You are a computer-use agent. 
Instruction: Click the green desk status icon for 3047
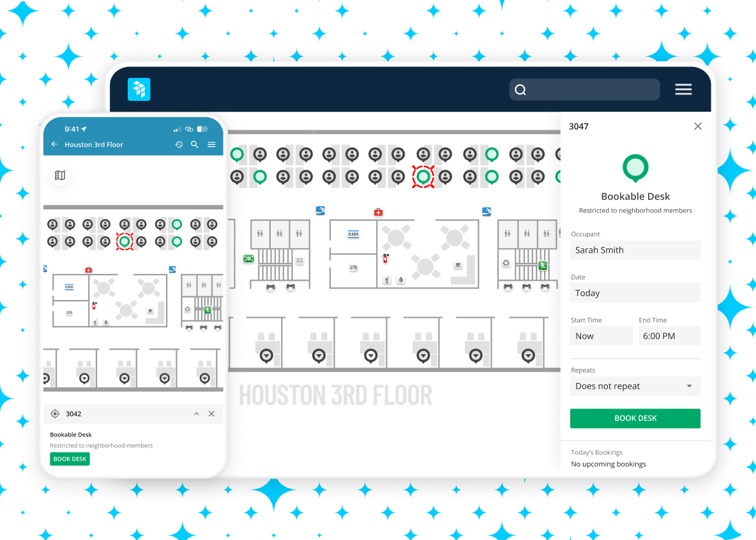(635, 167)
